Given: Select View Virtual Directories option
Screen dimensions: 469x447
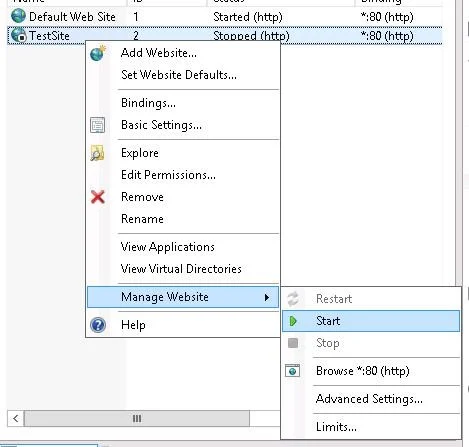Looking at the screenshot, I should 181,269.
